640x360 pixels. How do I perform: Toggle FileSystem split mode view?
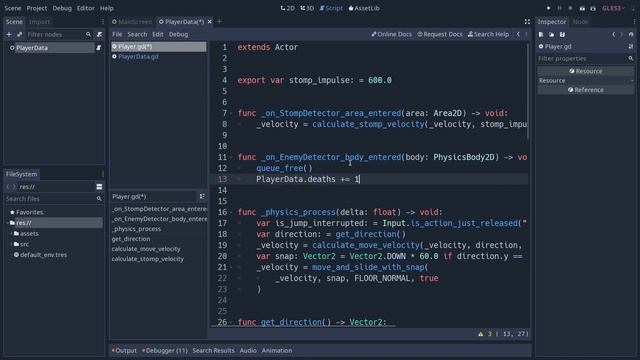click(99, 187)
